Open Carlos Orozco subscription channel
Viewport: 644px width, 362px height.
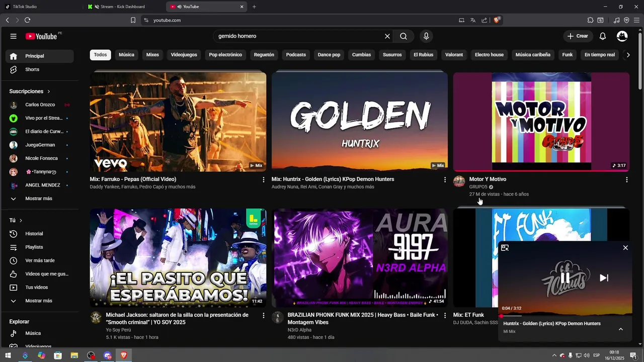39,105
